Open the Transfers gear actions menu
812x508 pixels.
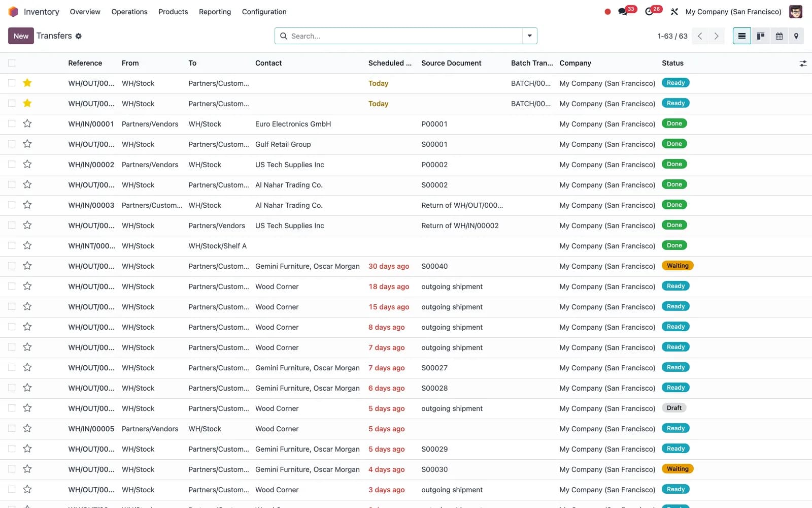(x=78, y=36)
